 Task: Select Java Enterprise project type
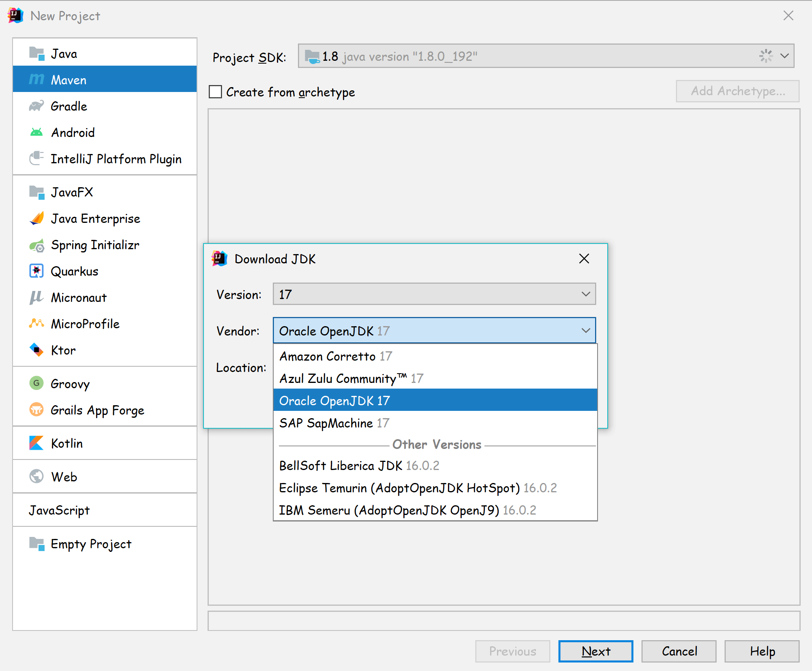(95, 219)
